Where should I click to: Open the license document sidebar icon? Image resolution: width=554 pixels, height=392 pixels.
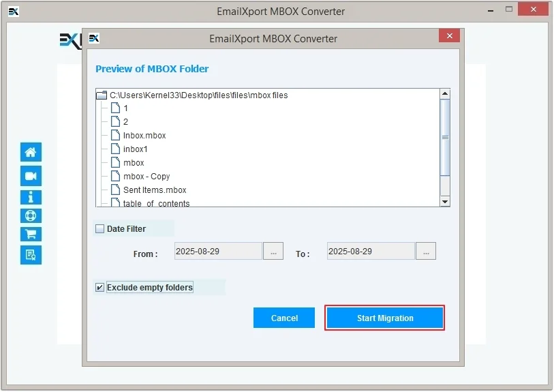click(x=31, y=254)
